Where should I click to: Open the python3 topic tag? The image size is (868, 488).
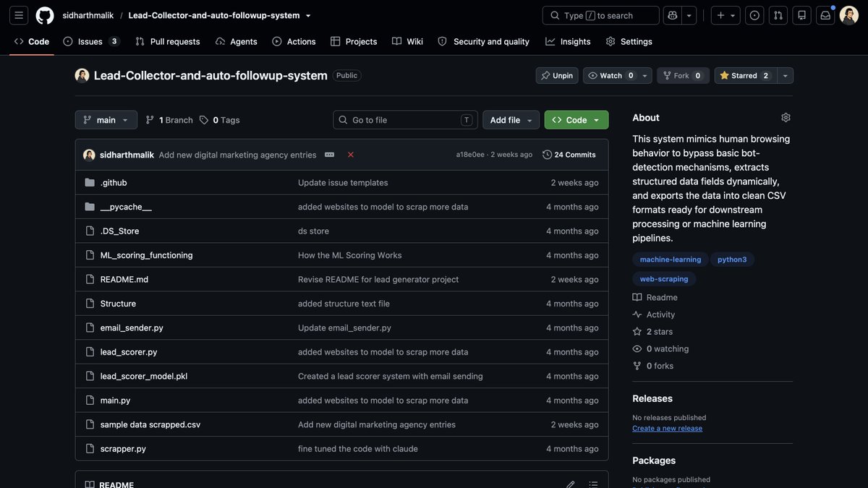732,260
